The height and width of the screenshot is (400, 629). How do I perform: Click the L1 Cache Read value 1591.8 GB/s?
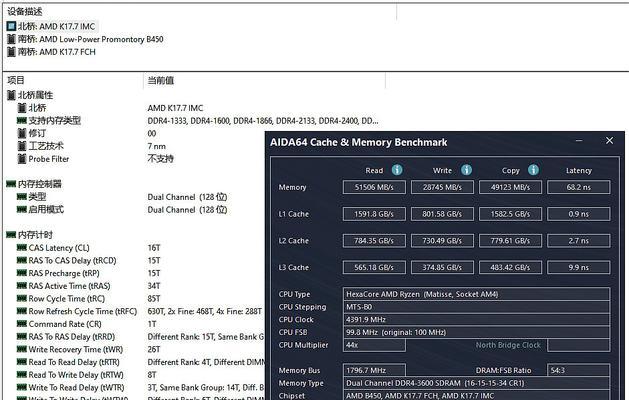click(x=374, y=214)
